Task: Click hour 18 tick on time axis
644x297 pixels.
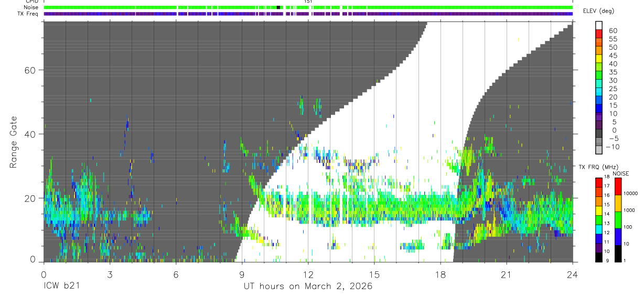Action: click(440, 274)
